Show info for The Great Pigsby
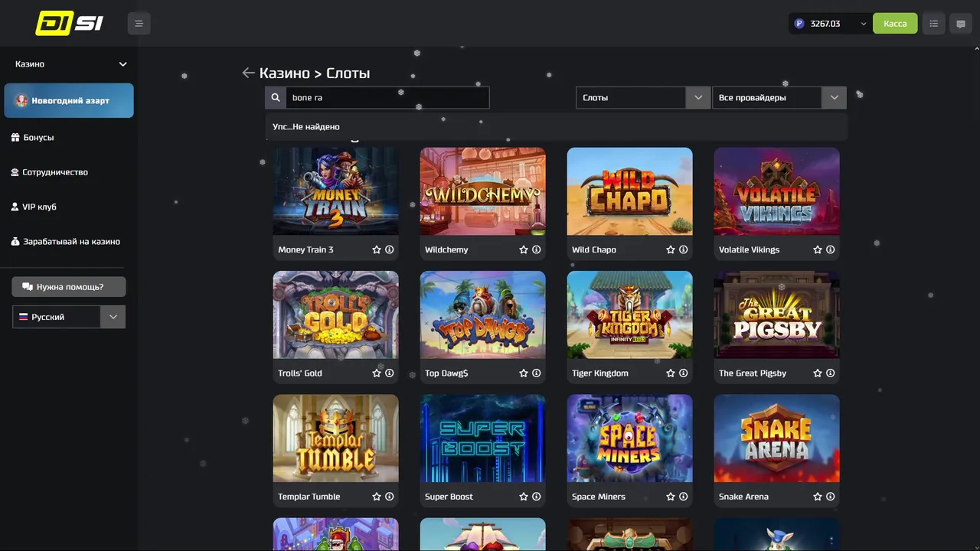 tap(830, 373)
